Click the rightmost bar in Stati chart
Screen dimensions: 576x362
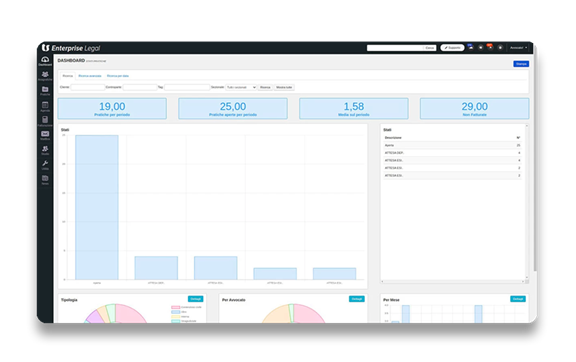coord(334,274)
